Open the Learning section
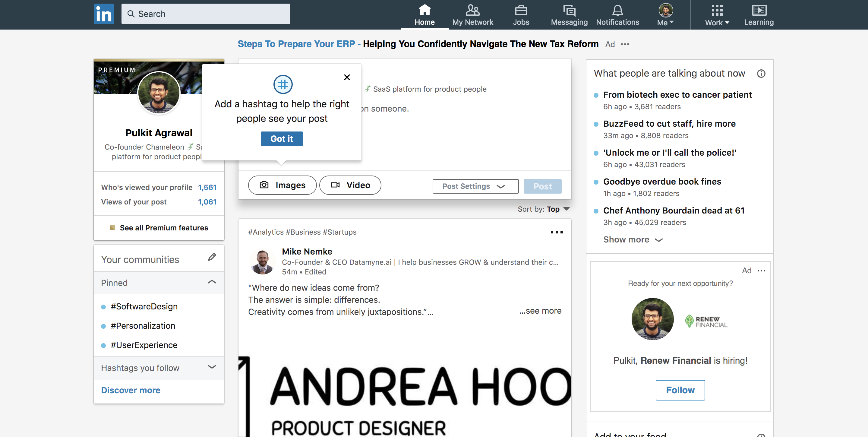The width and height of the screenshot is (868, 437). pos(759,15)
